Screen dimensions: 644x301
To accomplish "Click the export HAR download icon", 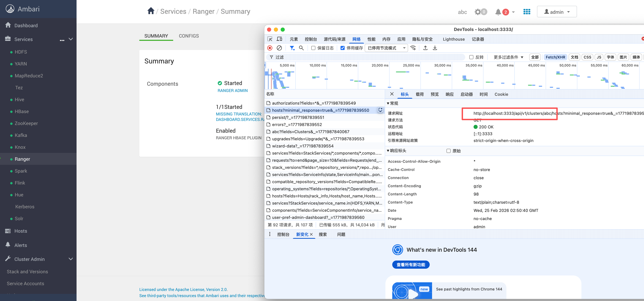I will point(435,48).
